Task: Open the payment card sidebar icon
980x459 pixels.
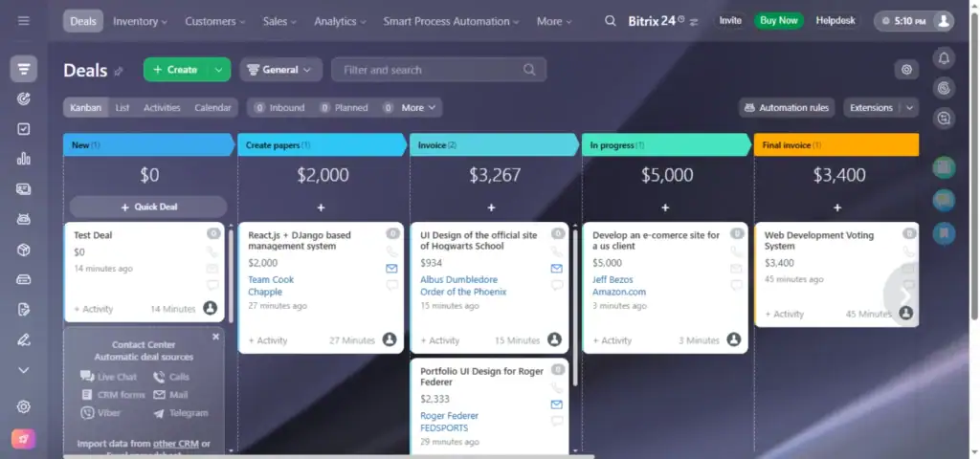Action: [x=24, y=280]
